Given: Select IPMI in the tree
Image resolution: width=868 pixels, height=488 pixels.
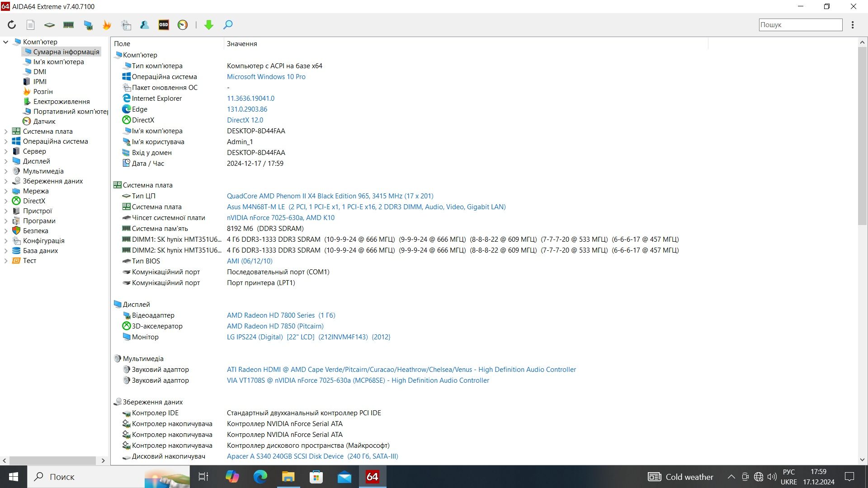Looking at the screenshot, I should point(40,82).
